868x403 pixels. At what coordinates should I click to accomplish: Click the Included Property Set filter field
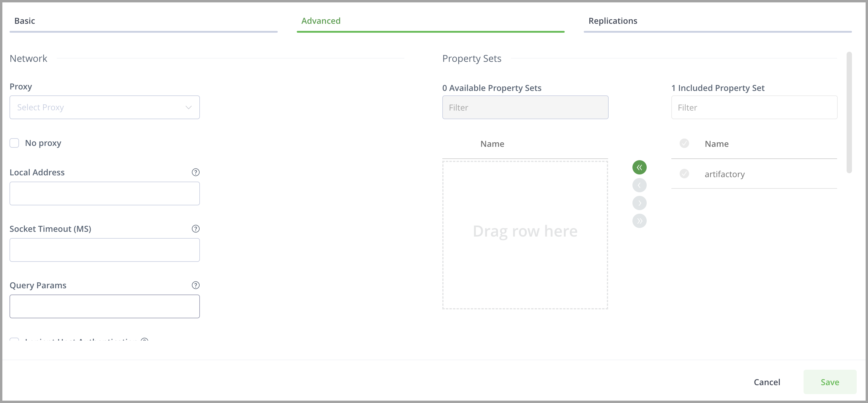pyautogui.click(x=754, y=107)
